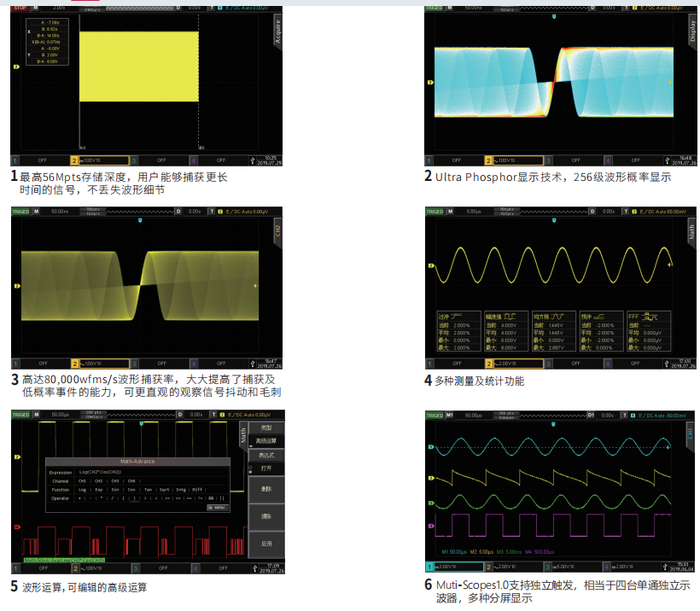Click the plus sign in Operator row

point(80,498)
